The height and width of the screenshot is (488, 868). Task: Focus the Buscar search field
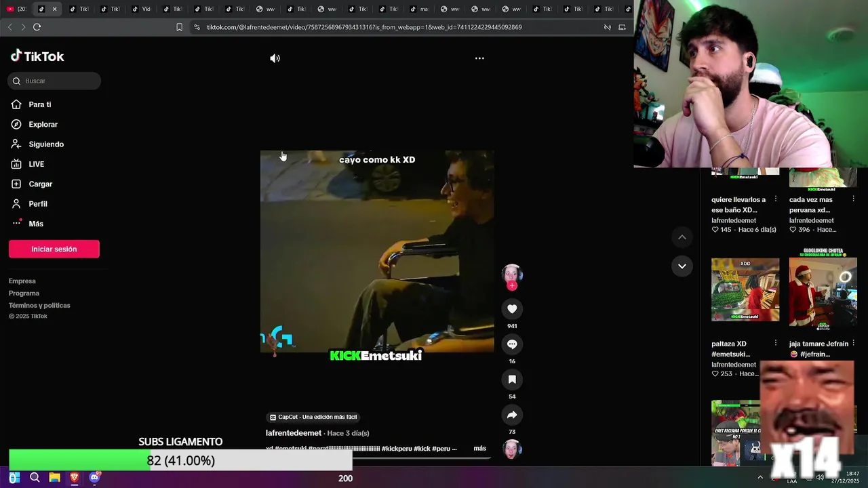pos(54,81)
